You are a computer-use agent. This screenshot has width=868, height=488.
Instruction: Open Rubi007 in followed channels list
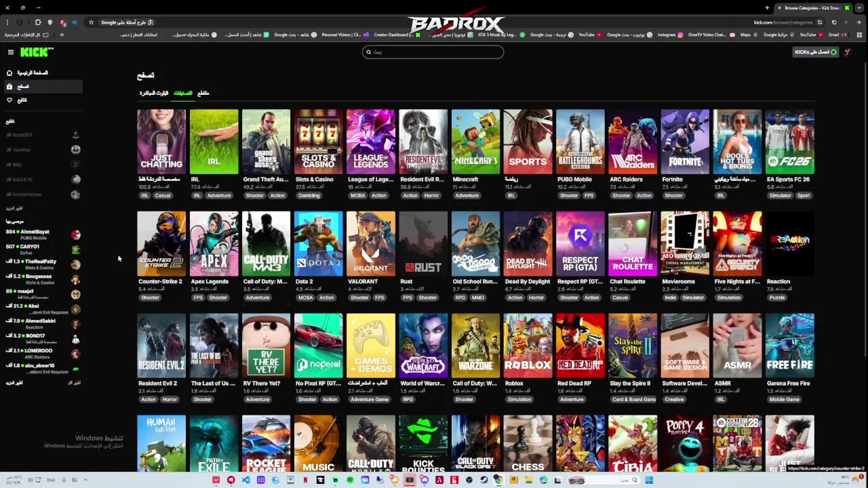[42, 135]
